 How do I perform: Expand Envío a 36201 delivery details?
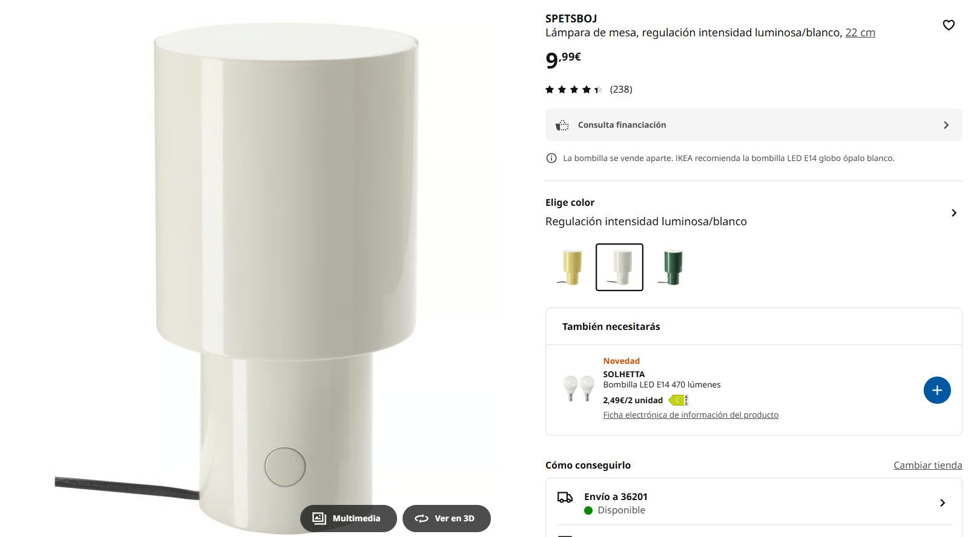(754, 502)
